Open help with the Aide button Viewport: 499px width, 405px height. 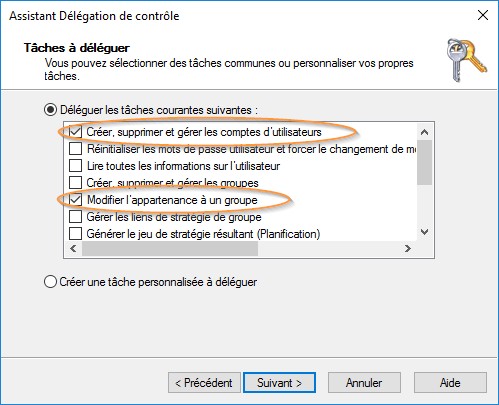click(x=450, y=383)
